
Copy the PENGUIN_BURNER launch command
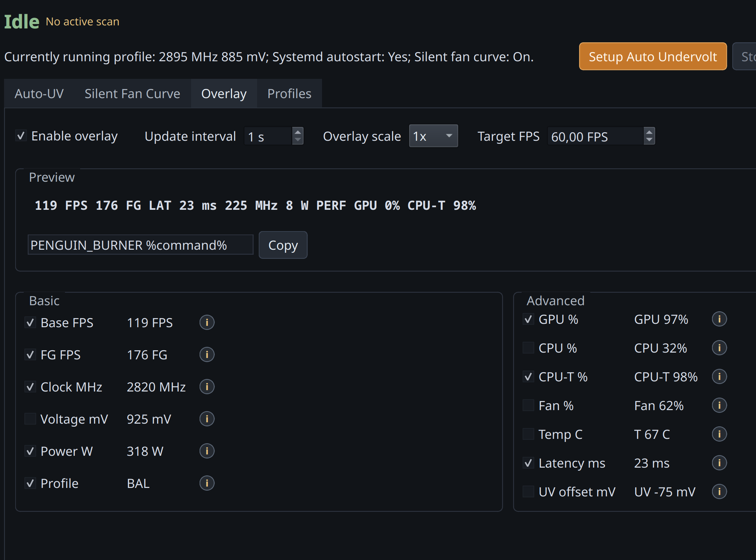283,245
